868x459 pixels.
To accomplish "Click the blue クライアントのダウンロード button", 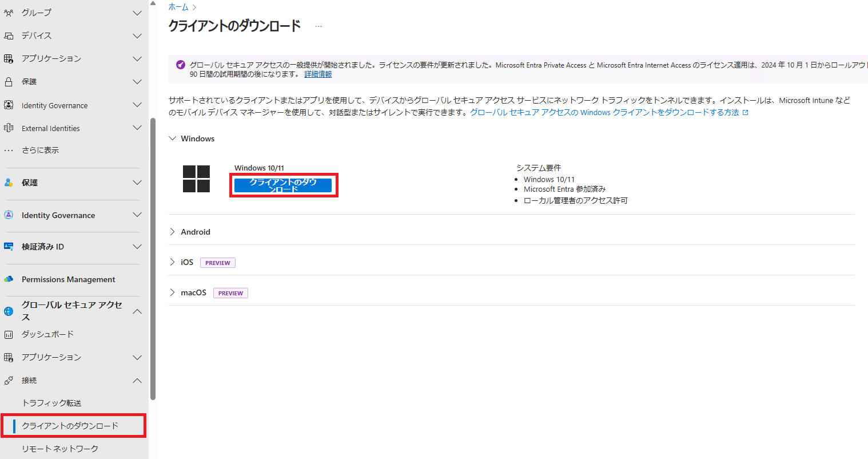I will [x=283, y=185].
